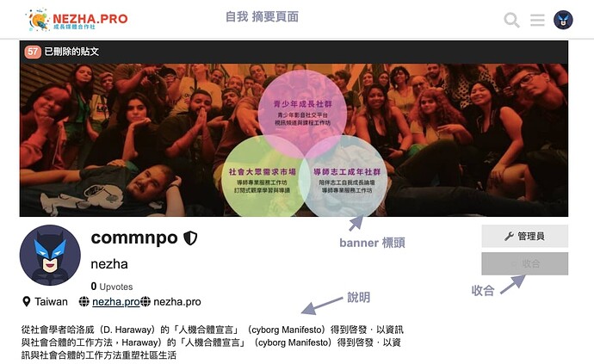
Task: Click the moderator shield icon beside commnpo
Action: pyautogui.click(x=190, y=238)
